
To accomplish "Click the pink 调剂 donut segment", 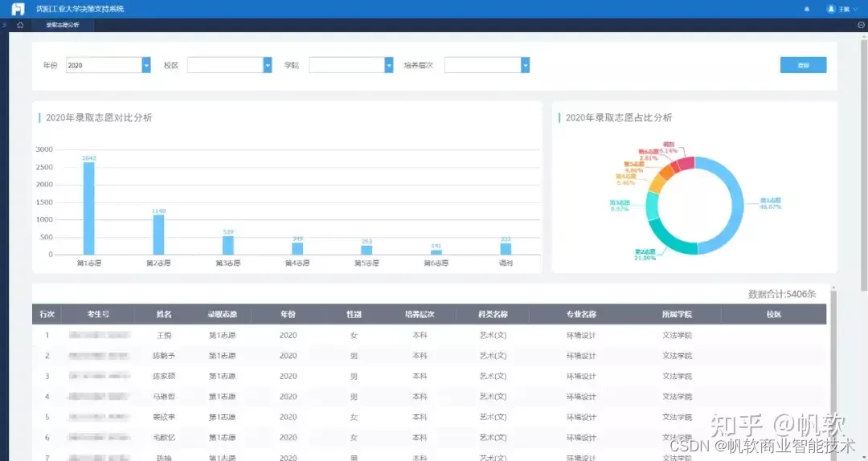I will [x=686, y=164].
